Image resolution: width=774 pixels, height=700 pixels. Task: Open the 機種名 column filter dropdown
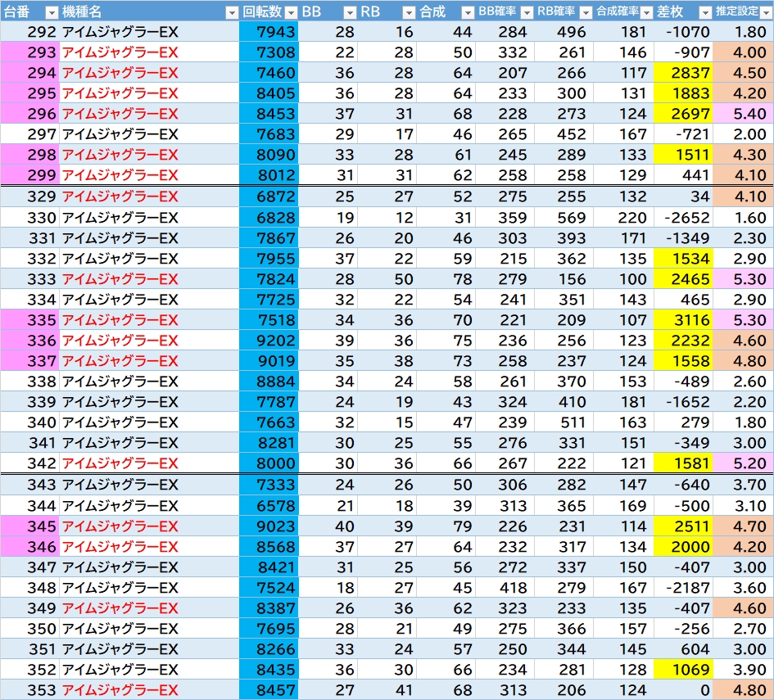[x=232, y=13]
